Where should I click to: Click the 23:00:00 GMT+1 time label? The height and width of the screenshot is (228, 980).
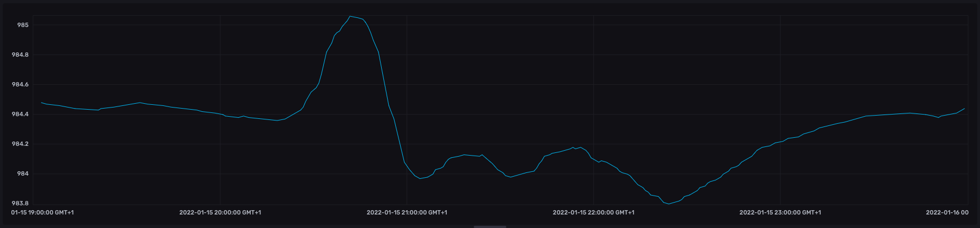tap(780, 213)
